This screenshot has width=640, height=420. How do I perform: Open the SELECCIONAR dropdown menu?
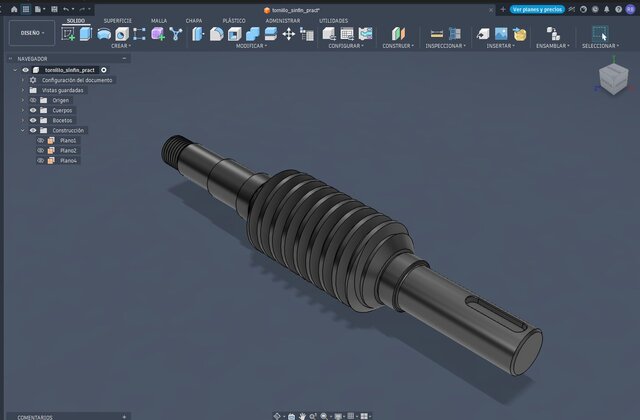[x=600, y=46]
